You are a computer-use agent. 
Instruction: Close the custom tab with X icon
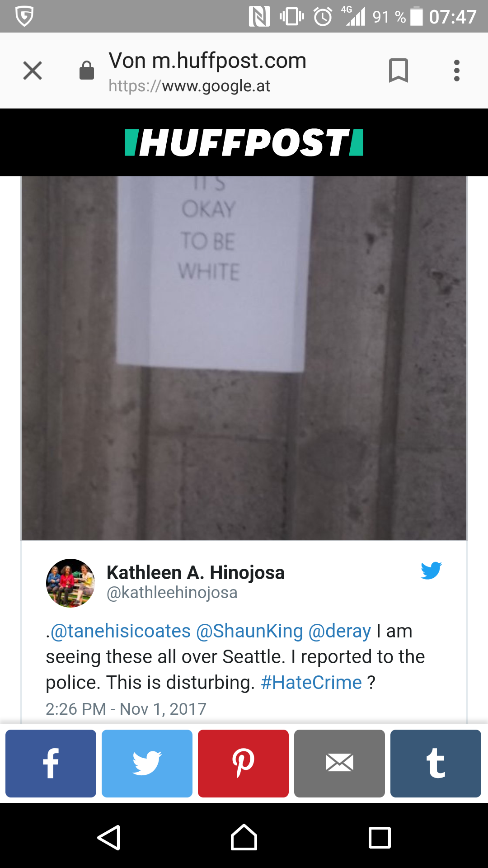click(x=33, y=71)
